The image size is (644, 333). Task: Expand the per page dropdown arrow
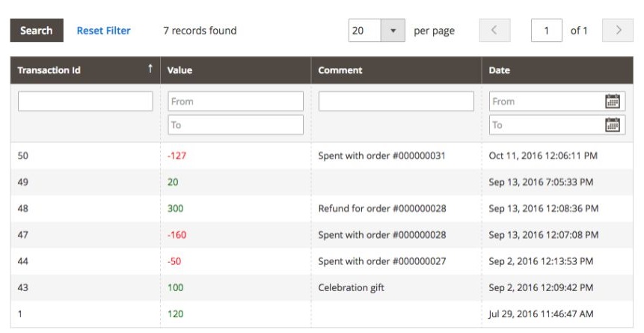click(x=393, y=31)
